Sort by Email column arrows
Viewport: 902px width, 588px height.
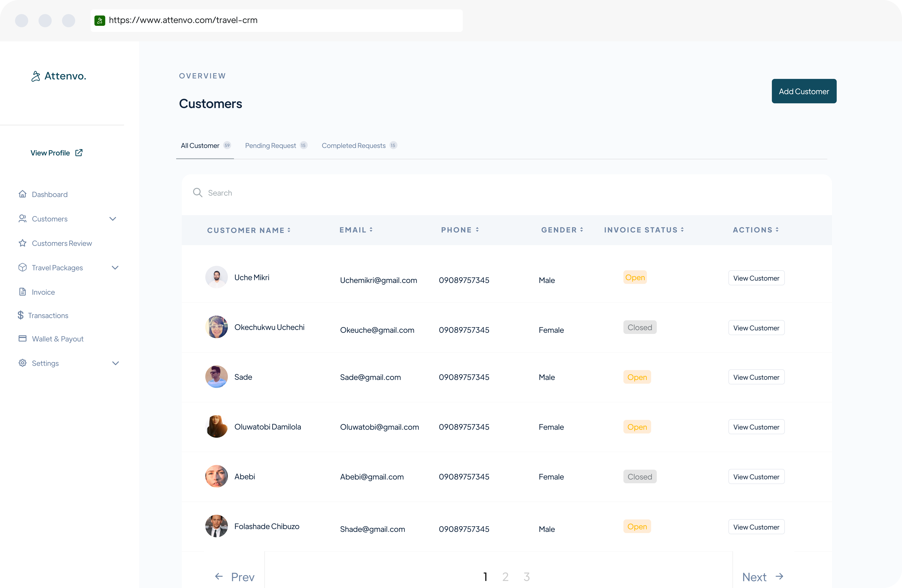coord(371,230)
